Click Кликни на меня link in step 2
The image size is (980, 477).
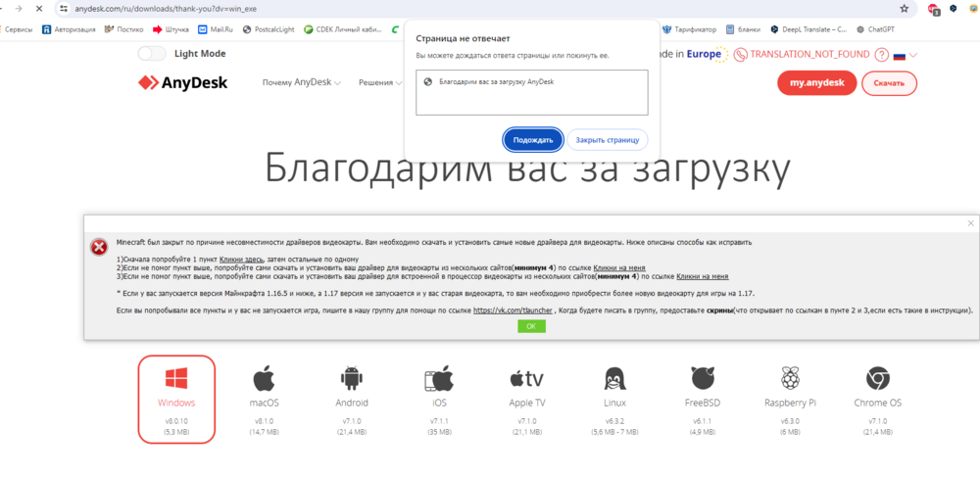(618, 267)
